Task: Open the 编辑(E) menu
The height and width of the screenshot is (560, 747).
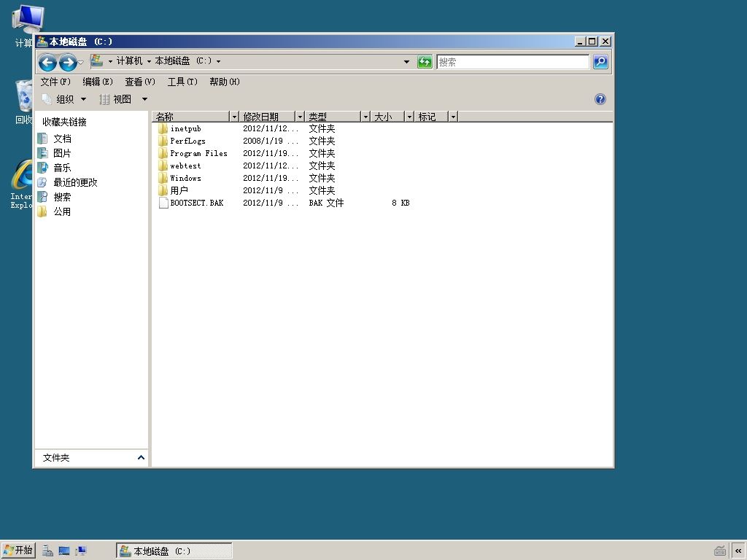Action: (x=98, y=82)
